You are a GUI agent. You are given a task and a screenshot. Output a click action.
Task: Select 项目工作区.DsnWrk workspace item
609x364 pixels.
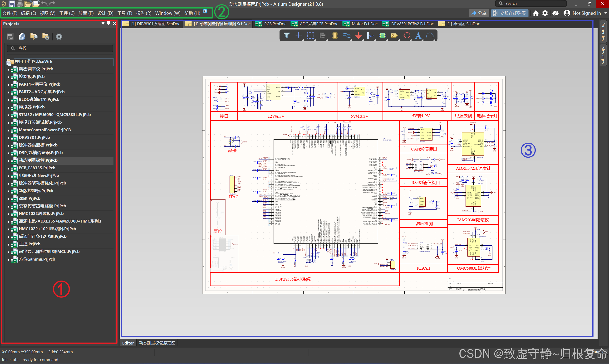tap(60, 62)
